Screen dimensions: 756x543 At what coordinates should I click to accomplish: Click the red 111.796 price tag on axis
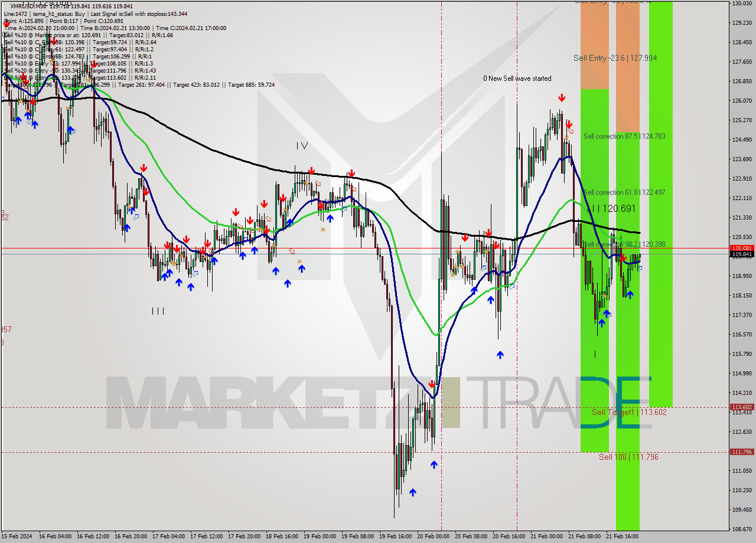(x=742, y=452)
